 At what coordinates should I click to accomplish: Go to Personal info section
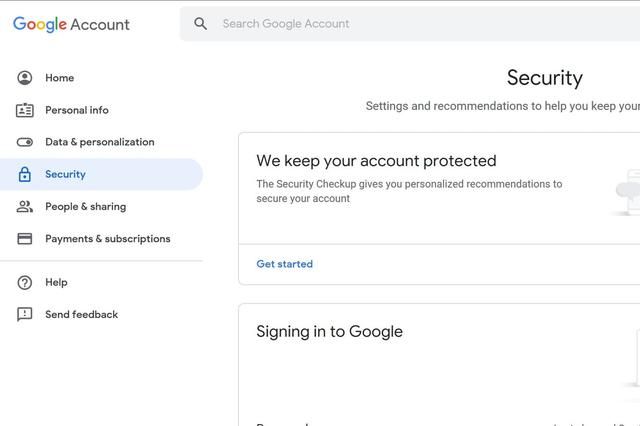point(77,110)
